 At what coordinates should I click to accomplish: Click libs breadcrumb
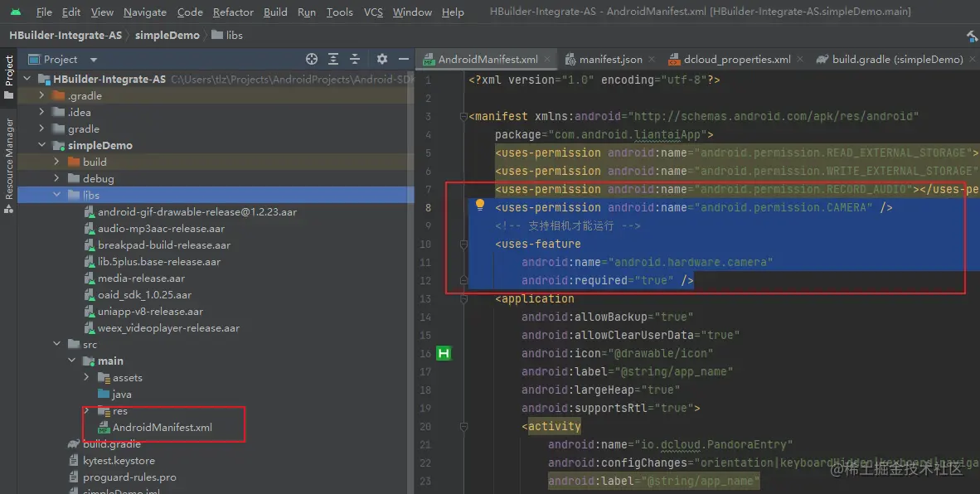click(227, 36)
